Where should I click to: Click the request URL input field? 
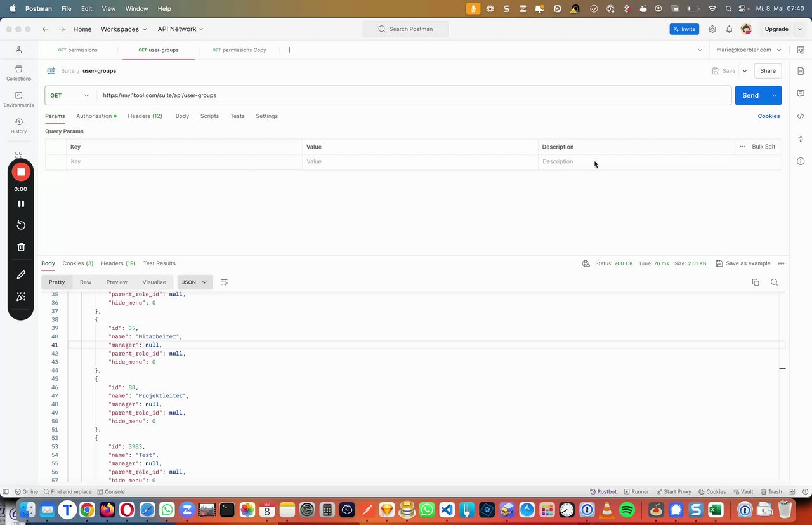coord(414,95)
